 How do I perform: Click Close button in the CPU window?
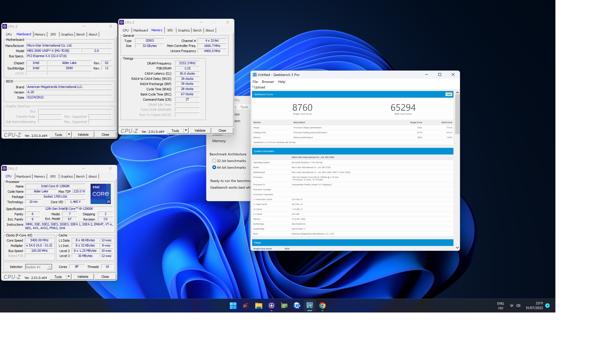coord(105,277)
